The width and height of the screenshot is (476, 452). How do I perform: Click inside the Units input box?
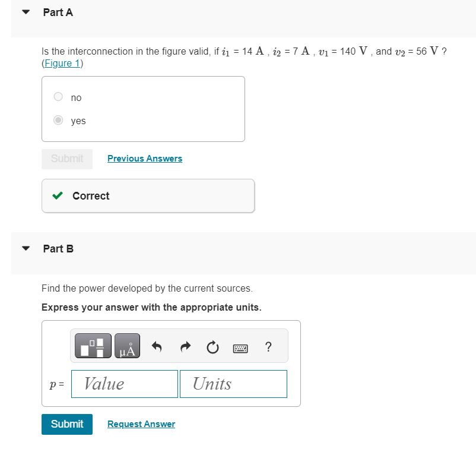[233, 384]
